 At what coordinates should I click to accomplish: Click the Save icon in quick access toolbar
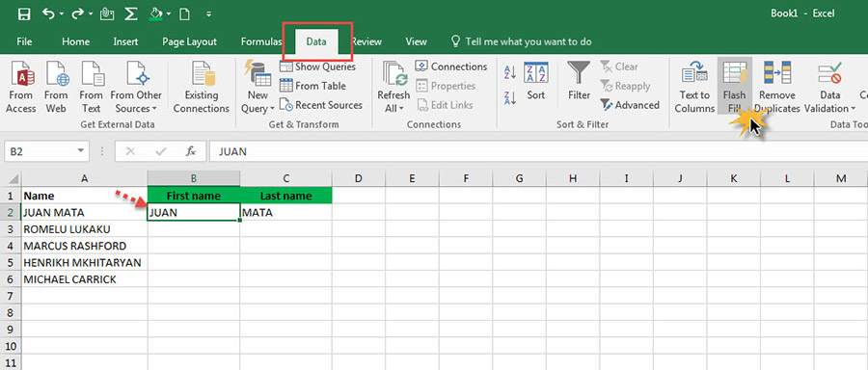coord(24,13)
